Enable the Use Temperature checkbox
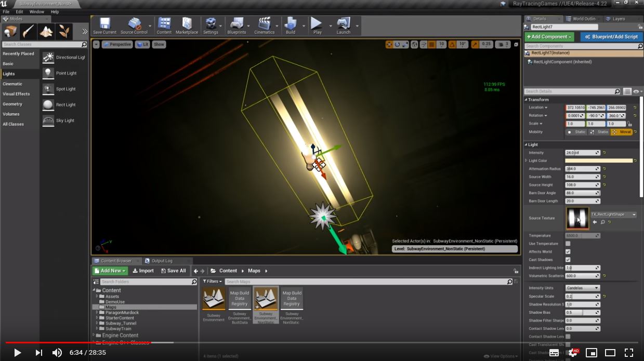644x361 pixels. click(568, 244)
